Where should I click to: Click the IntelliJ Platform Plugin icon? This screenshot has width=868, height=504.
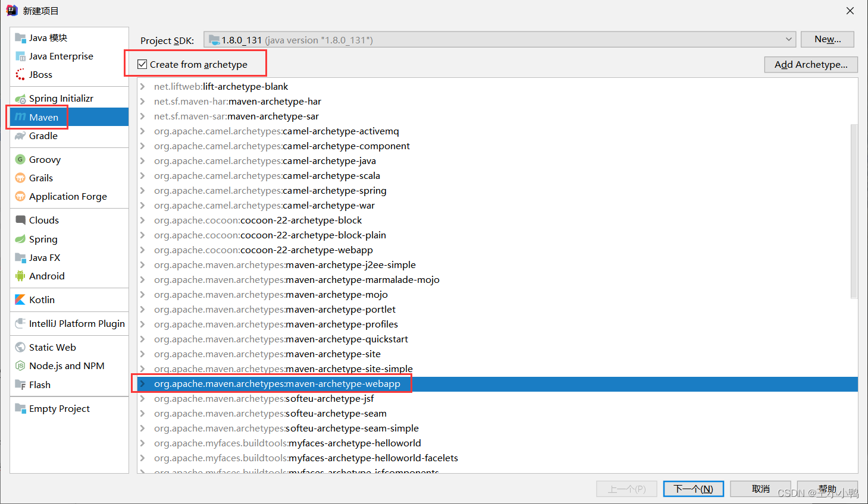click(x=20, y=323)
